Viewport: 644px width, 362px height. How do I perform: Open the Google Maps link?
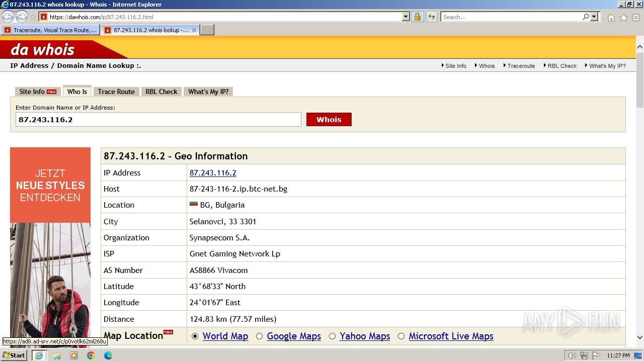point(294,336)
